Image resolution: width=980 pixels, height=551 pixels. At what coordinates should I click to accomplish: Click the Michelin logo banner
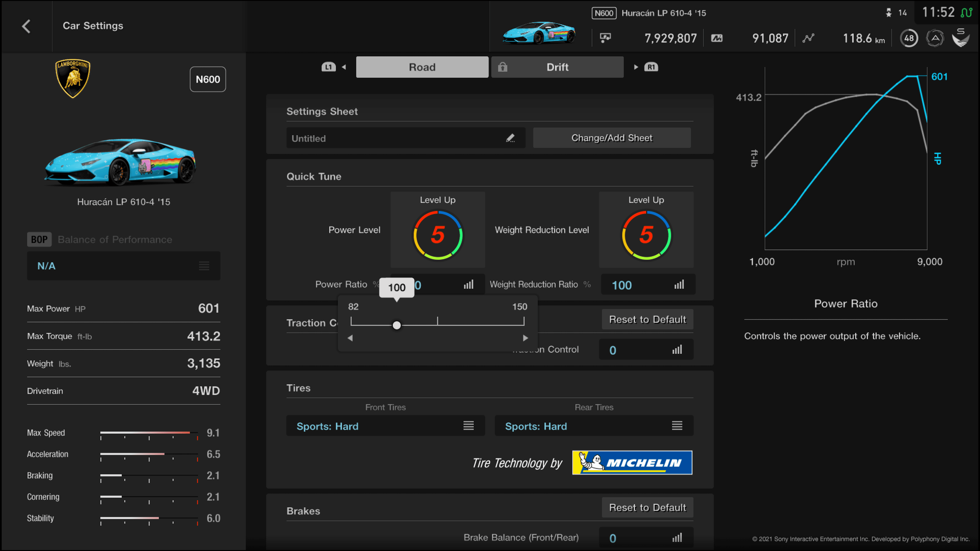[x=632, y=462]
